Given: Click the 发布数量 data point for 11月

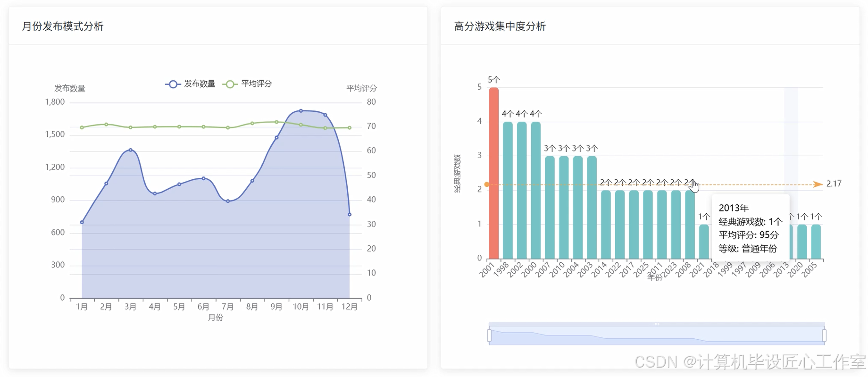Looking at the screenshot, I should (x=325, y=115).
